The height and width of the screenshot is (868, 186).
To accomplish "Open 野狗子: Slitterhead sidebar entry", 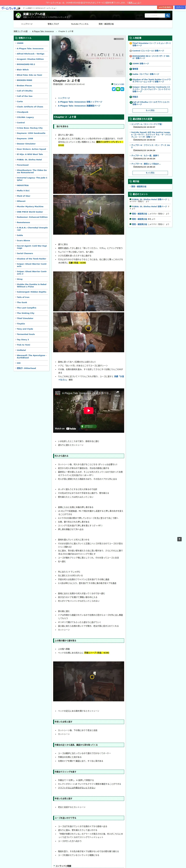I will click(x=26, y=368).
